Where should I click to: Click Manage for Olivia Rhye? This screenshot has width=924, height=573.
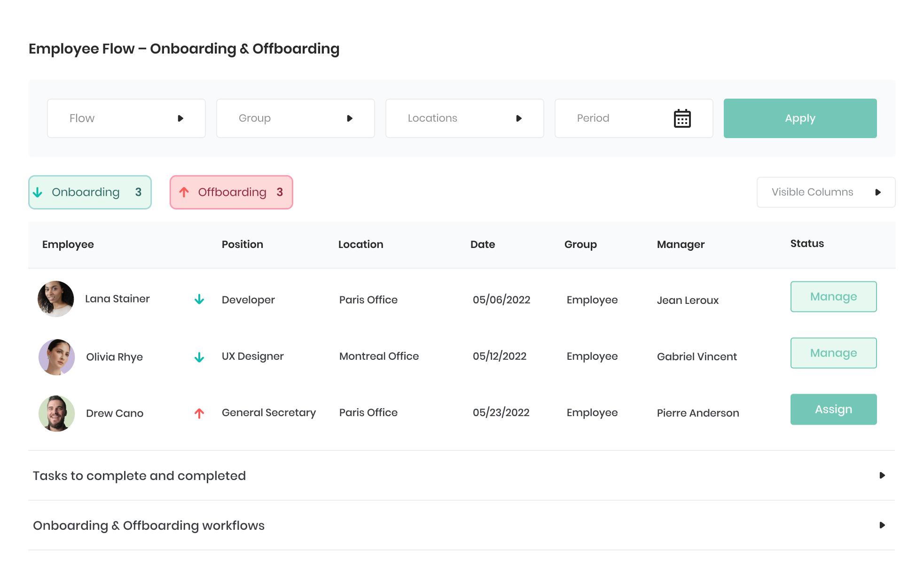point(833,353)
